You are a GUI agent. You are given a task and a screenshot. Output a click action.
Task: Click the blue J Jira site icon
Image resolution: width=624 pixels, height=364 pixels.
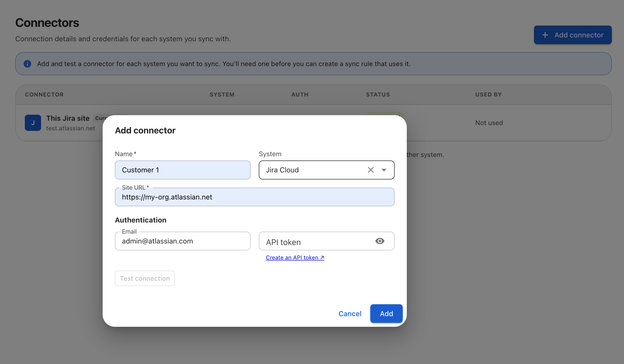pos(33,123)
